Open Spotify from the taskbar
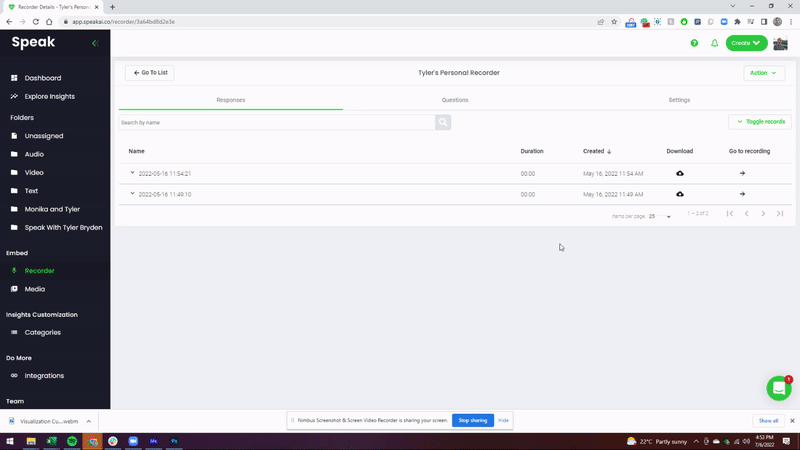 pos(72,441)
